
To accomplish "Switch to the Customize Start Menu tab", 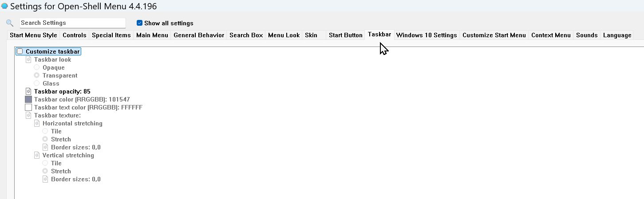I will pyautogui.click(x=494, y=35).
